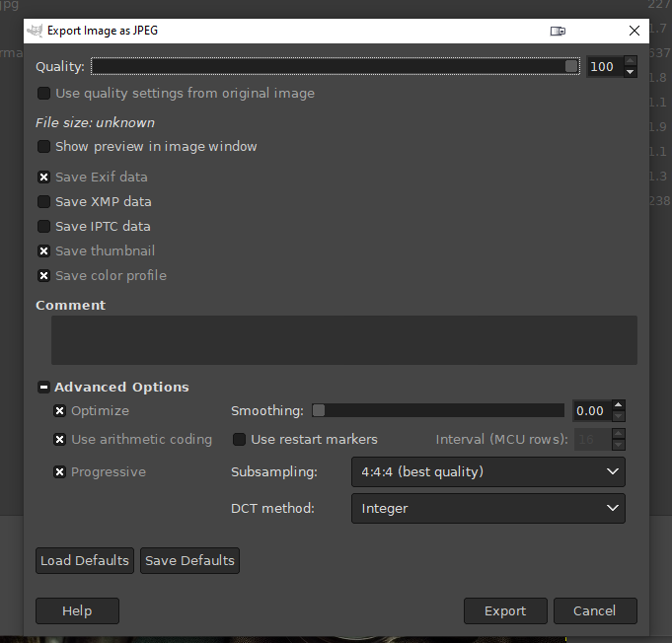Click the dialog menu icon in title bar
This screenshot has width=672, height=643.
(x=558, y=31)
